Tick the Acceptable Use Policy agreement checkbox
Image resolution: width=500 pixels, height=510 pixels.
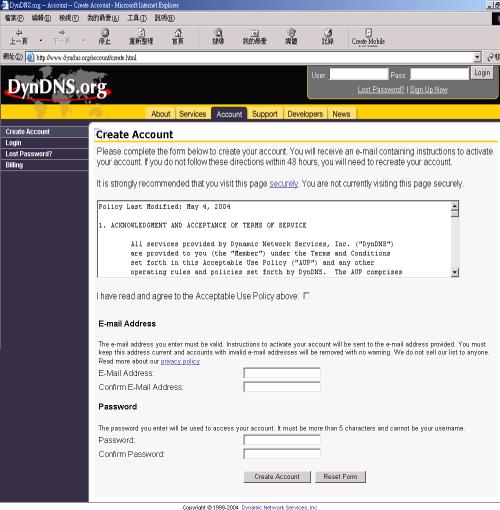tap(306, 296)
